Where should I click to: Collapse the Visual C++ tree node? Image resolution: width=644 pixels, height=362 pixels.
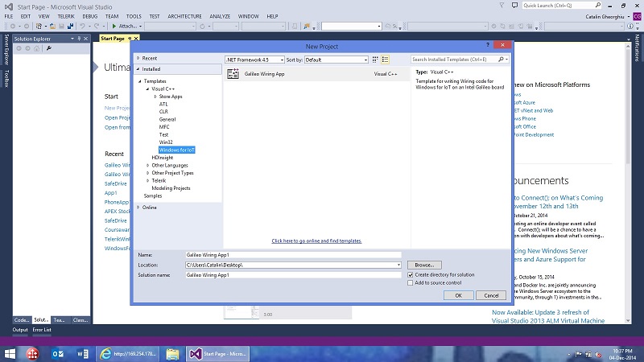147,88
